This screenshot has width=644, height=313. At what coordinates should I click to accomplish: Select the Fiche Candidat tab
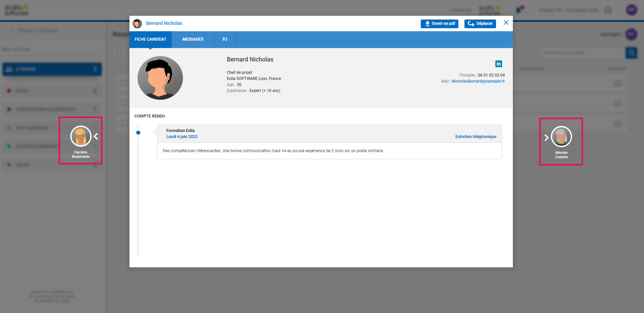150,39
